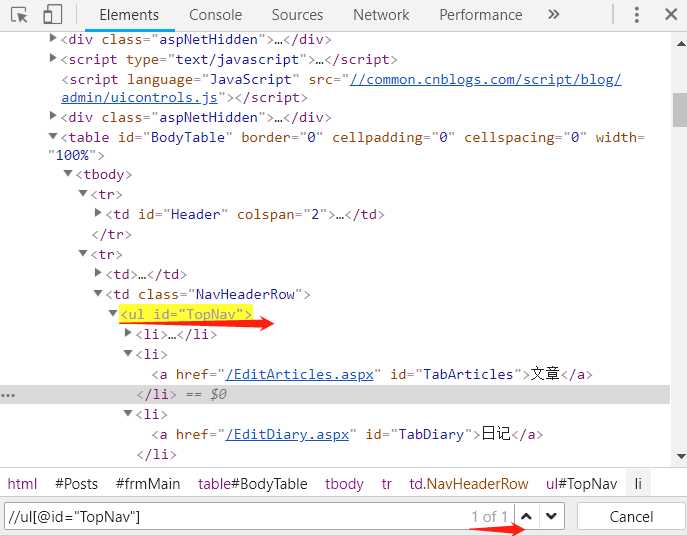Open the uicontrols.js script source link
This screenshot has width=687, height=536.
point(341,89)
